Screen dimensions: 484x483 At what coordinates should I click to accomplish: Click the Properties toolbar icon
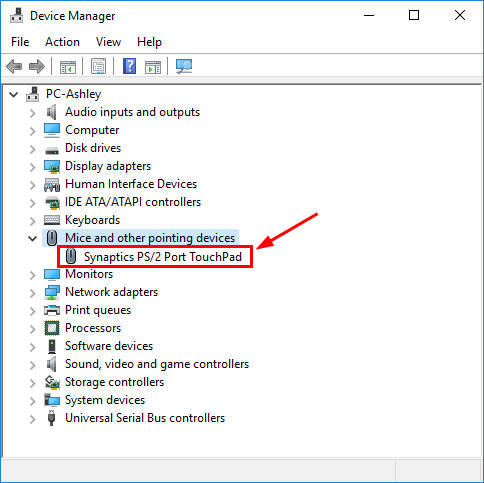click(99, 66)
